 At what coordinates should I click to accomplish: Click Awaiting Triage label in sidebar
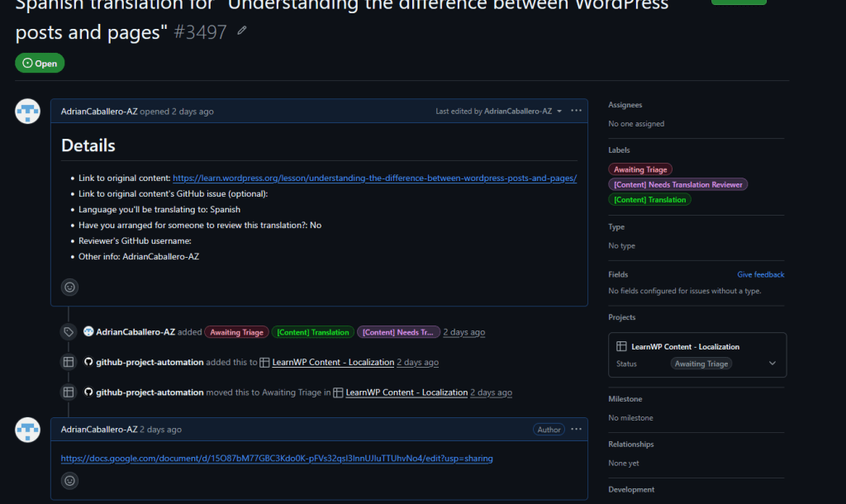pos(640,169)
